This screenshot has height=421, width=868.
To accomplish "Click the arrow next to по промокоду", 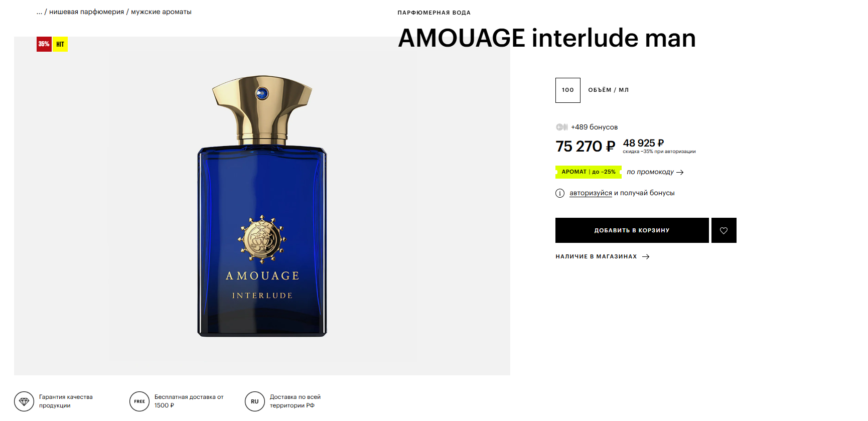I will coord(680,172).
